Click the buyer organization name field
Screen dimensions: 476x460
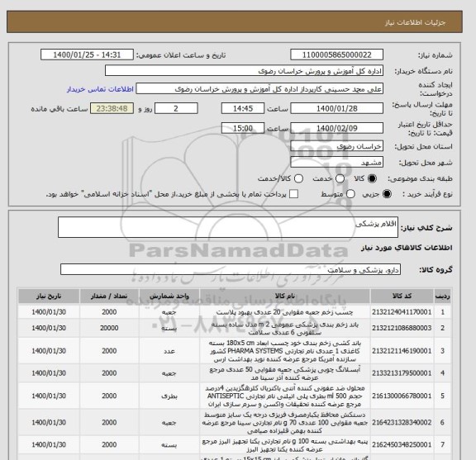[x=244, y=71]
